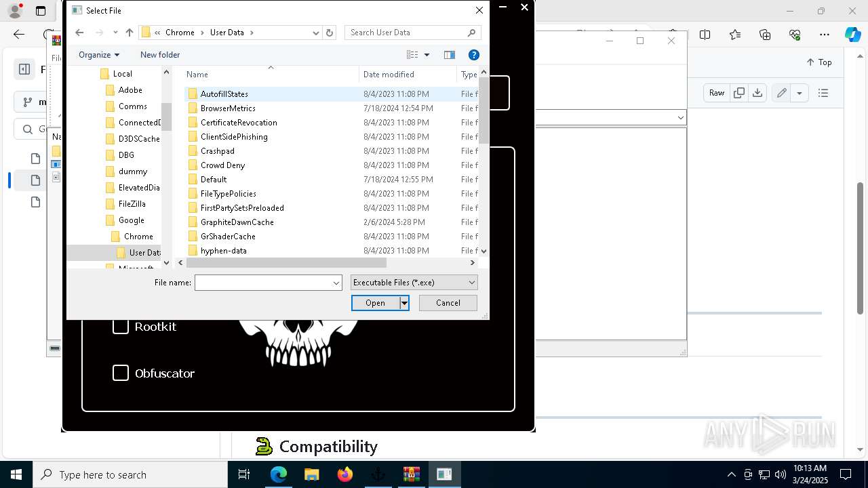Image resolution: width=868 pixels, height=488 pixels.
Task: Edit file pencil icon on GitHub
Action: coord(782,93)
